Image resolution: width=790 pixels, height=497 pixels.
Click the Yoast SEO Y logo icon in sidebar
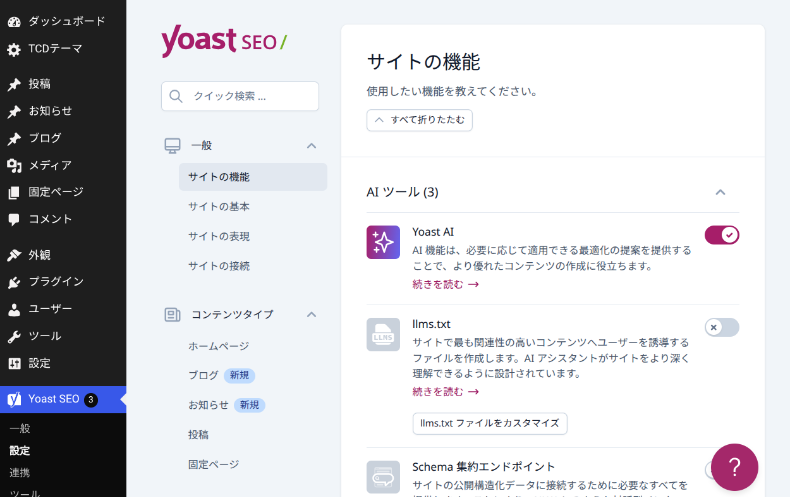[x=14, y=400]
